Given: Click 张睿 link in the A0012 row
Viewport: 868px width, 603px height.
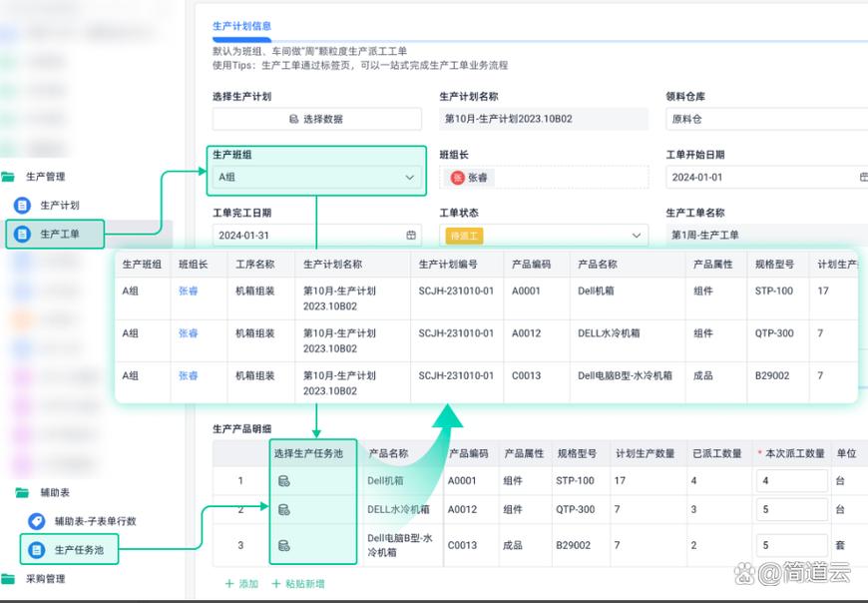Looking at the screenshot, I should tap(189, 333).
